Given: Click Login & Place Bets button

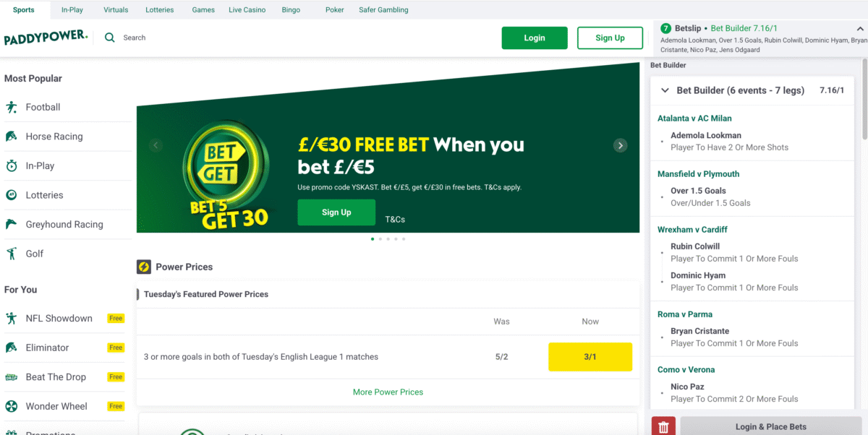Looking at the screenshot, I should point(770,426).
